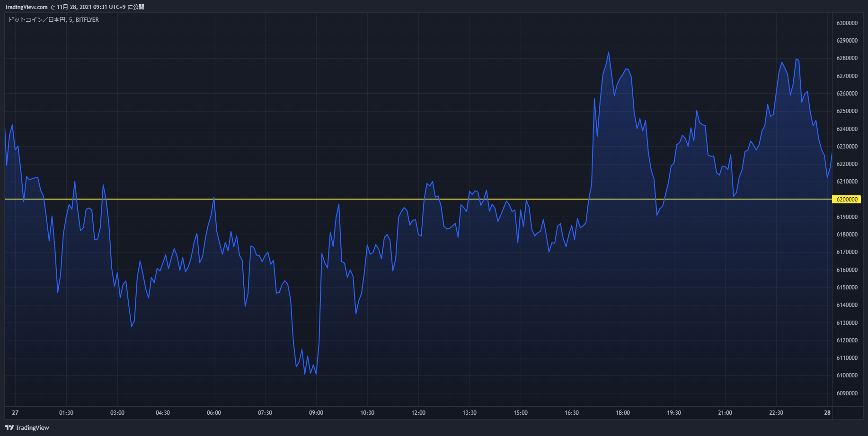
Task: Click the 21:00 time axis label
Action: 725,413
